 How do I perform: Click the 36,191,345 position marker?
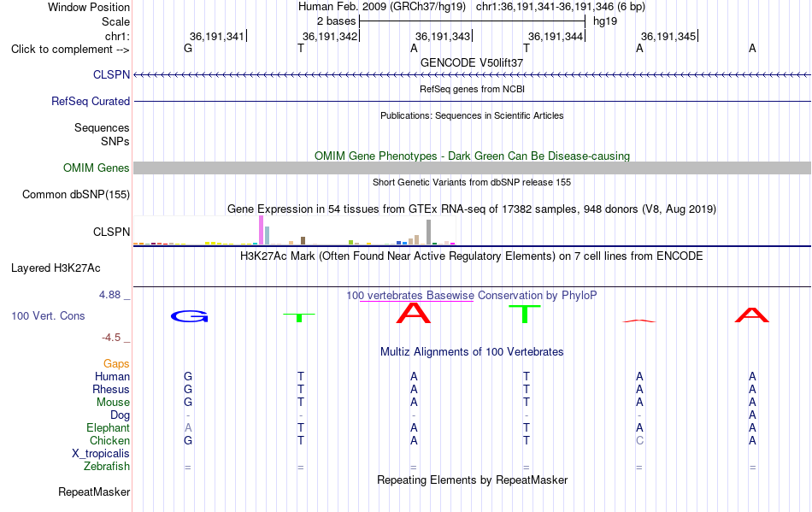(668, 36)
